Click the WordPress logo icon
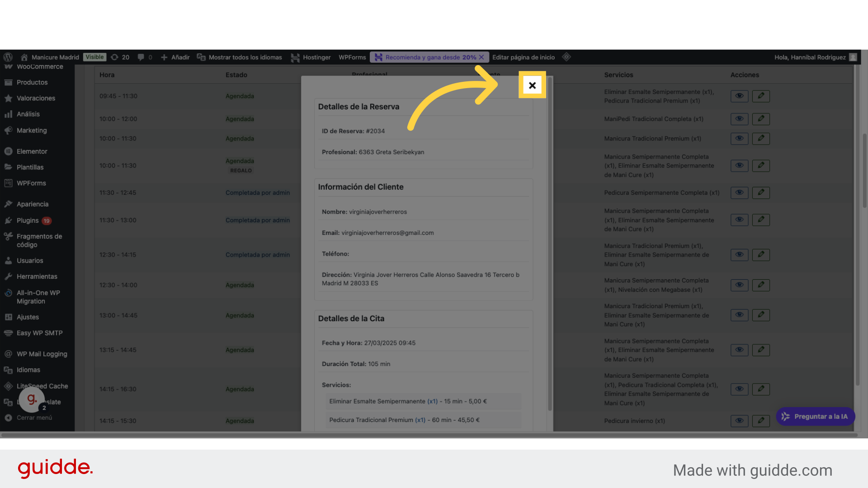868x488 pixels. click(8, 57)
